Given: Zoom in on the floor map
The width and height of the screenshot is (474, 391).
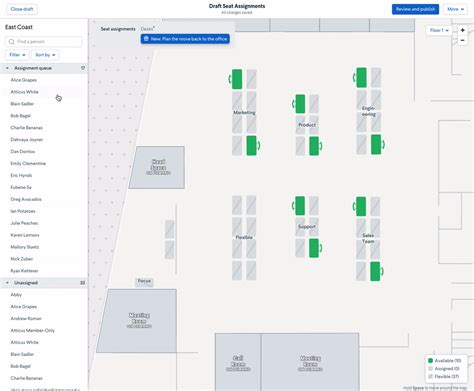Looking at the screenshot, I should [462, 30].
